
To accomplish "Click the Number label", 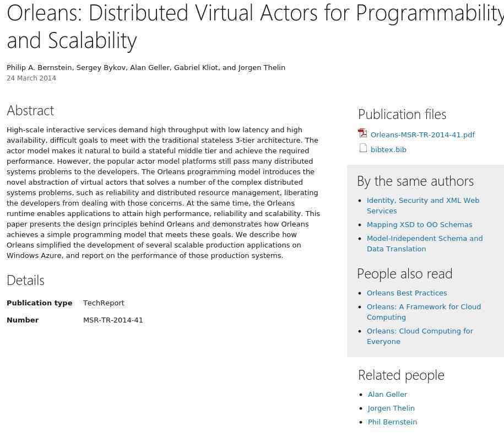I will click(x=23, y=320).
